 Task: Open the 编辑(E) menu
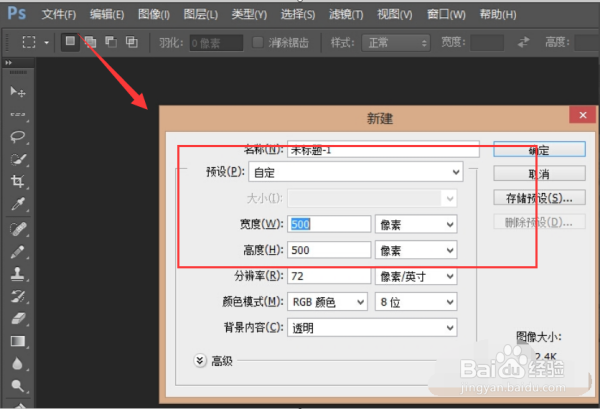[107, 15]
